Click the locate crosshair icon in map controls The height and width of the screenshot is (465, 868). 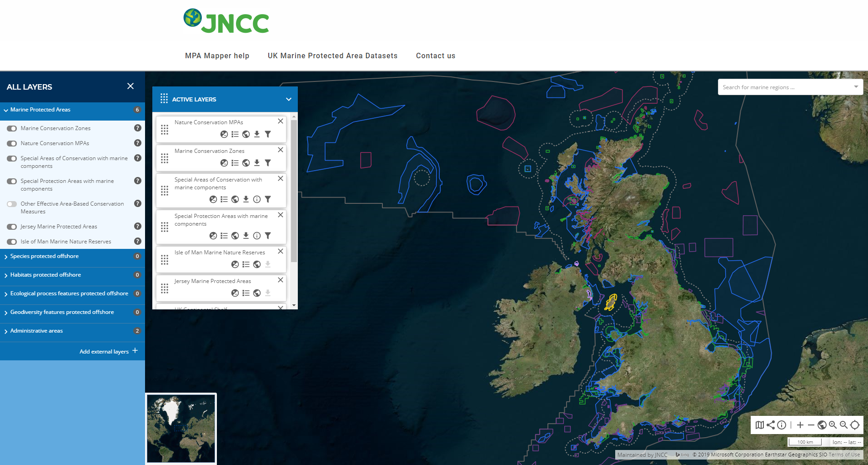click(855, 425)
